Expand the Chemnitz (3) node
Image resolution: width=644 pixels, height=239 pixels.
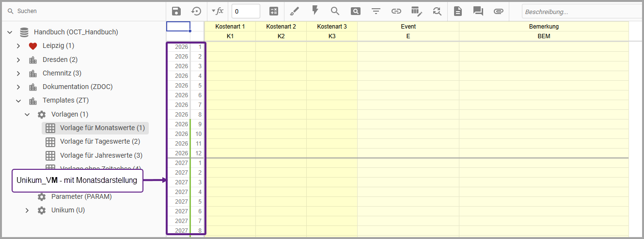[x=18, y=74]
